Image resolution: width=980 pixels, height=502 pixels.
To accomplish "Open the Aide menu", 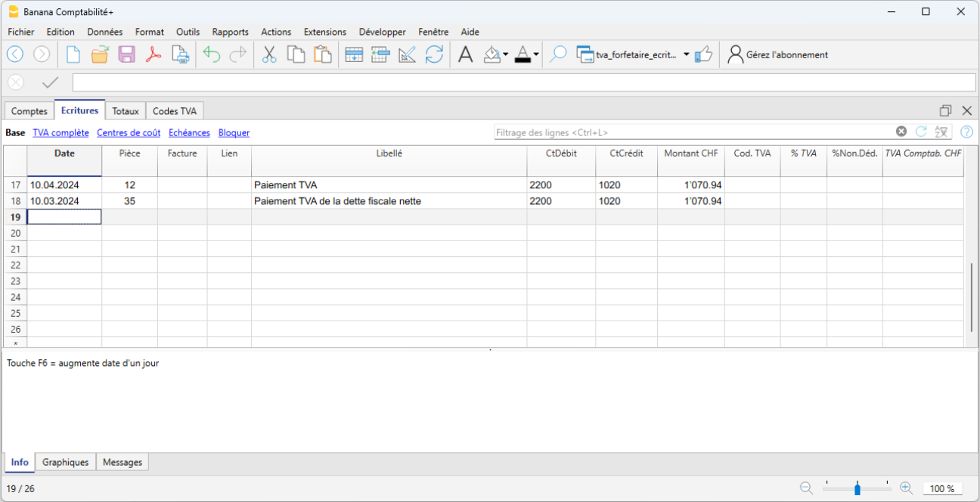I will (x=470, y=32).
